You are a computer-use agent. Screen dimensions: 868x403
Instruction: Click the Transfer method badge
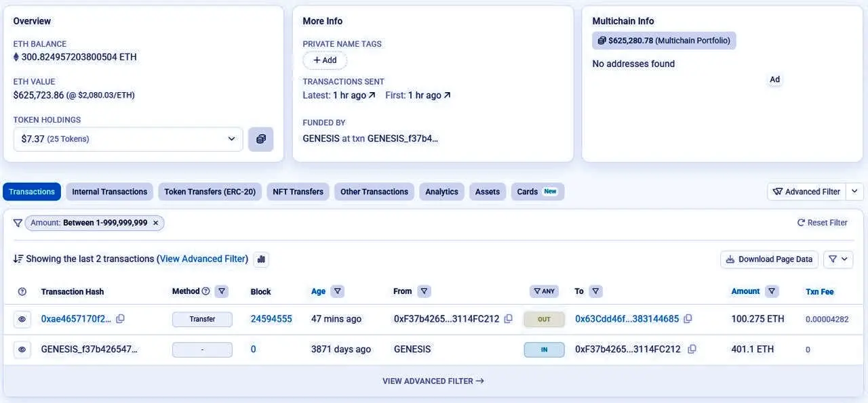202,319
